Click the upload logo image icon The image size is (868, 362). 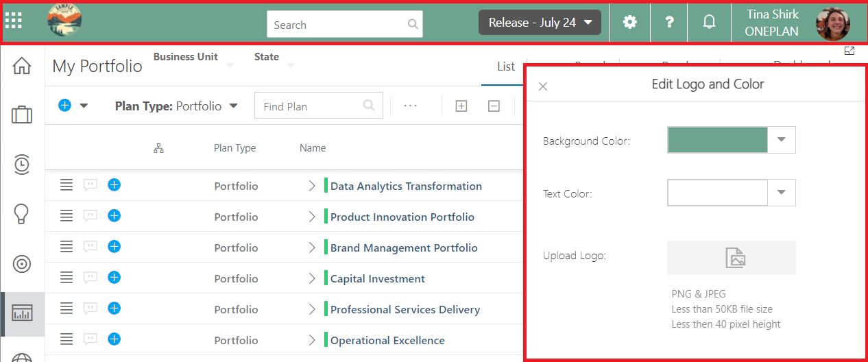[736, 258]
